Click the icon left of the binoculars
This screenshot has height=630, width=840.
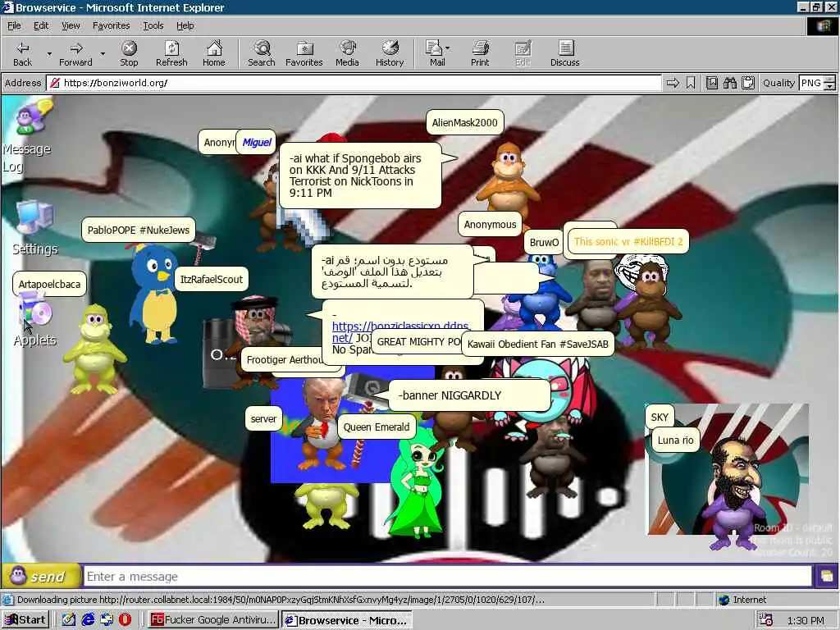pos(711,83)
